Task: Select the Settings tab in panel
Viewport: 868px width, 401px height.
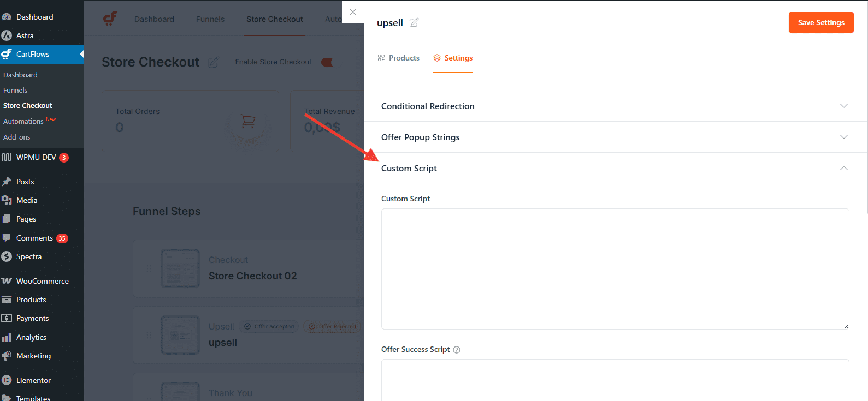Action: click(x=453, y=58)
